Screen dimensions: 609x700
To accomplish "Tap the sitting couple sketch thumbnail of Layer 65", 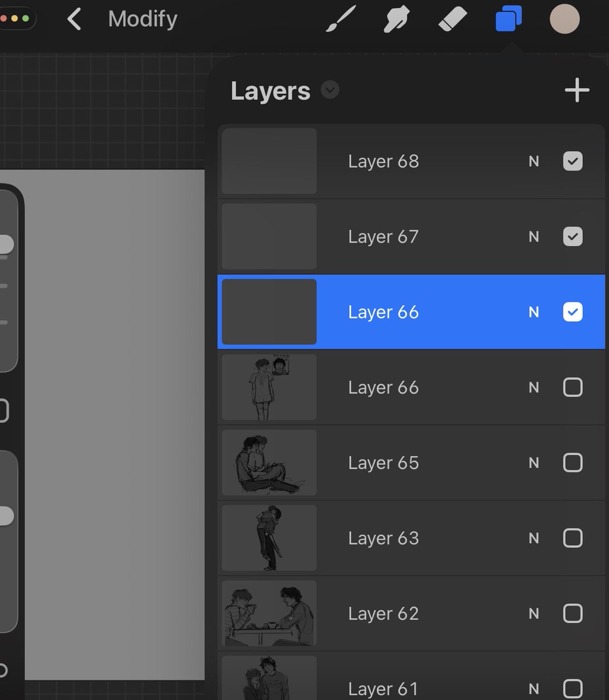I will coord(269,463).
